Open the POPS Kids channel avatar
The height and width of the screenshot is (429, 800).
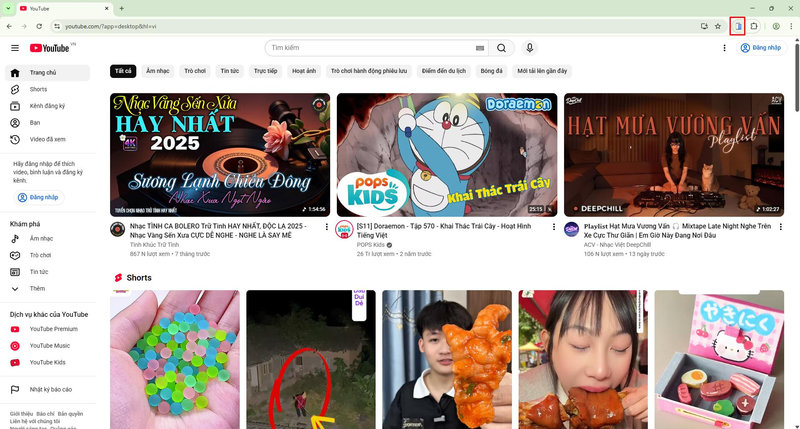pyautogui.click(x=344, y=230)
